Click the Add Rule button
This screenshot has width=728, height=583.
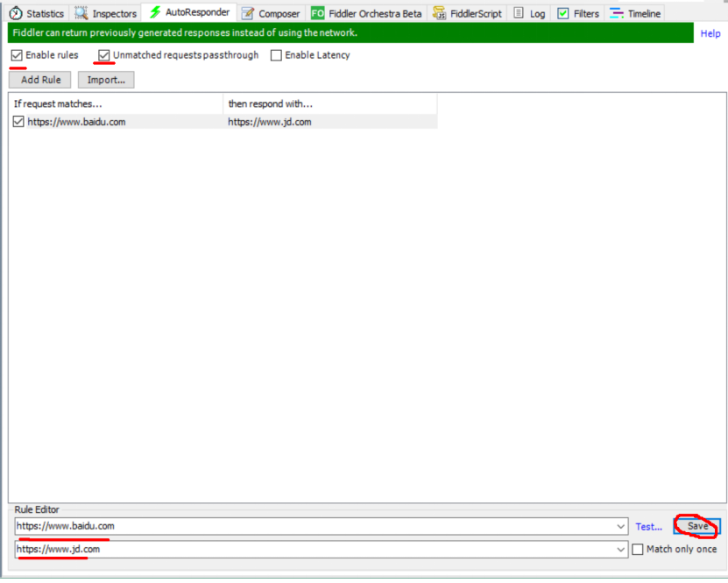(40, 80)
